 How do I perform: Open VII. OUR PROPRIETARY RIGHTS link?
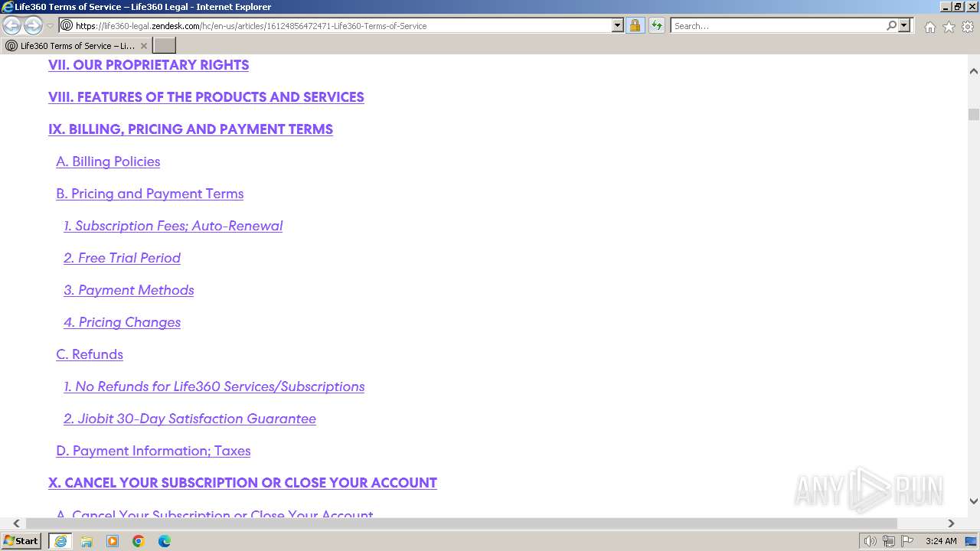pos(149,65)
